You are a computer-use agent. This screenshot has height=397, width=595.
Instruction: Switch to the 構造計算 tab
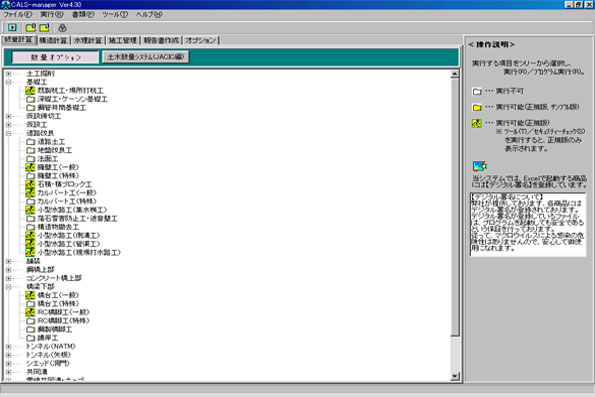click(53, 40)
